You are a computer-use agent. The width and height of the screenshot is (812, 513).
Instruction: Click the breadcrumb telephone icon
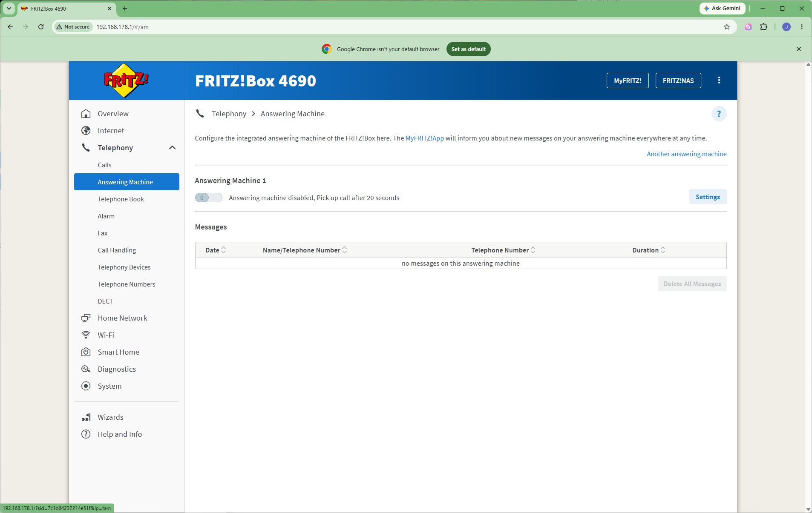tap(200, 114)
